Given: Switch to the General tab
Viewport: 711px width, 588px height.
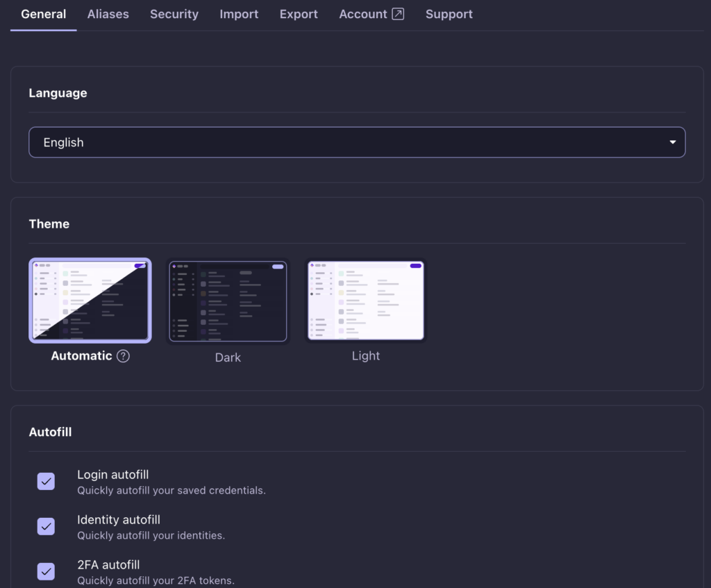Looking at the screenshot, I should pyautogui.click(x=44, y=14).
